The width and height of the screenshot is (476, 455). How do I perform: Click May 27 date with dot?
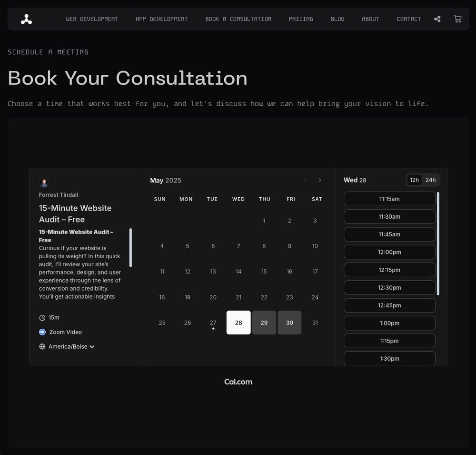coord(213,323)
